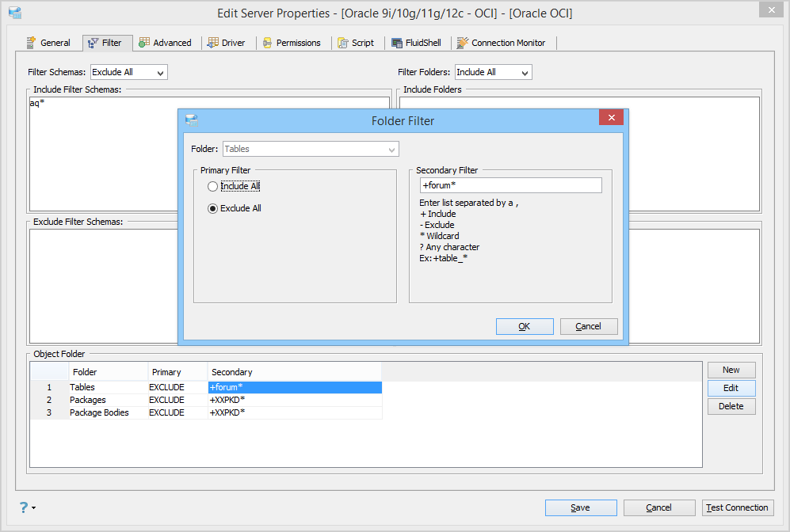Click the Connection Monitor tab icon
790x532 pixels.
pos(462,43)
